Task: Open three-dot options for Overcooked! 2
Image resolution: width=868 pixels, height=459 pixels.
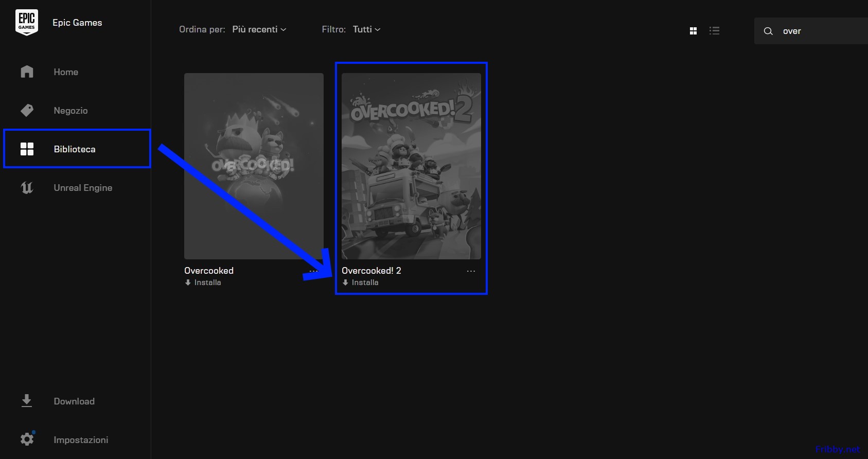Action: click(x=471, y=271)
